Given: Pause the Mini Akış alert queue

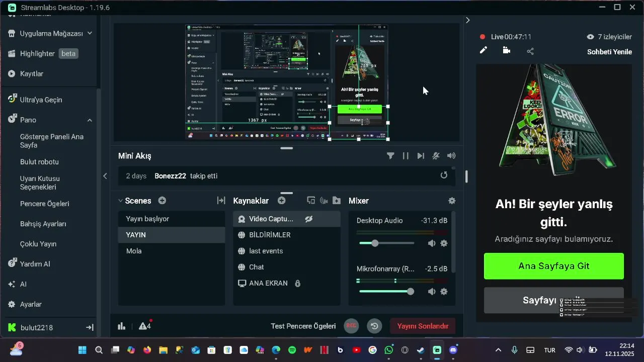Looking at the screenshot, I should point(406,156).
